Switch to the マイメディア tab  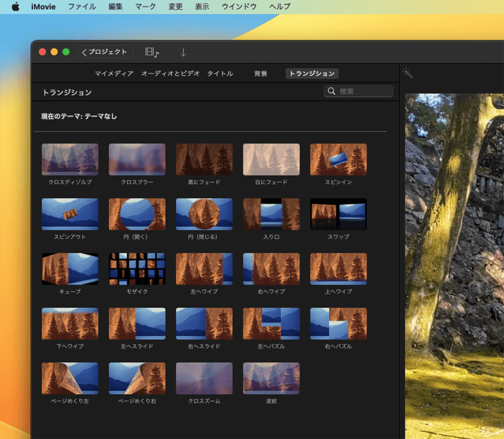point(114,73)
